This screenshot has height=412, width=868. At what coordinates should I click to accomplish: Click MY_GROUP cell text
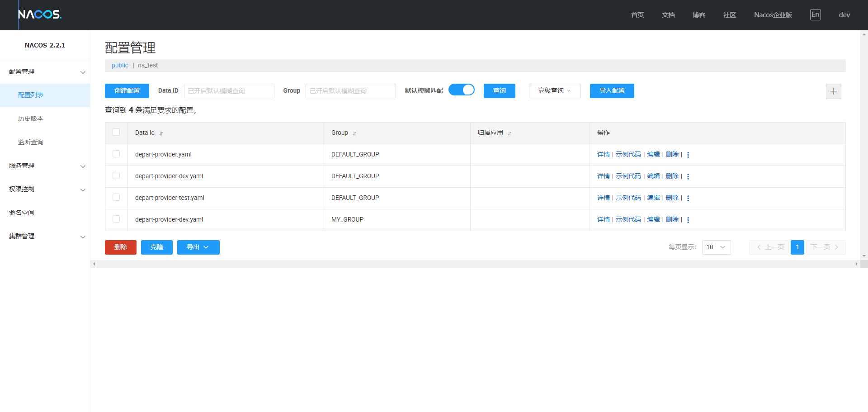pos(347,220)
